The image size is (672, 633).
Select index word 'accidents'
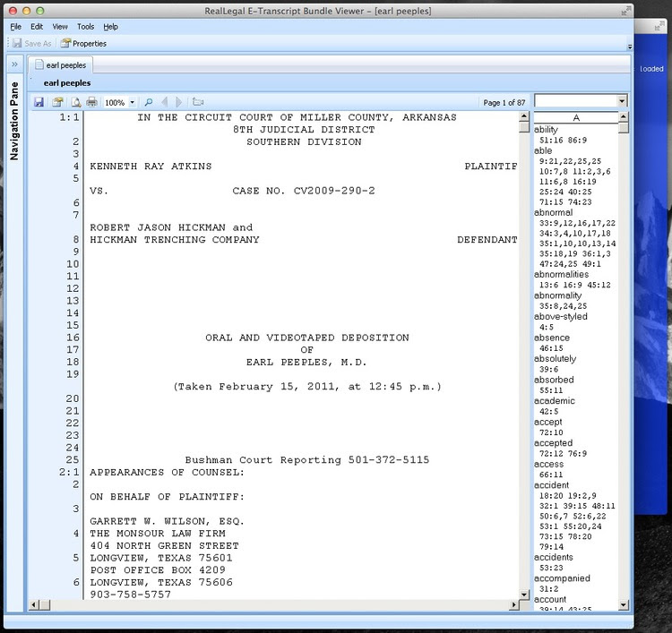click(554, 557)
